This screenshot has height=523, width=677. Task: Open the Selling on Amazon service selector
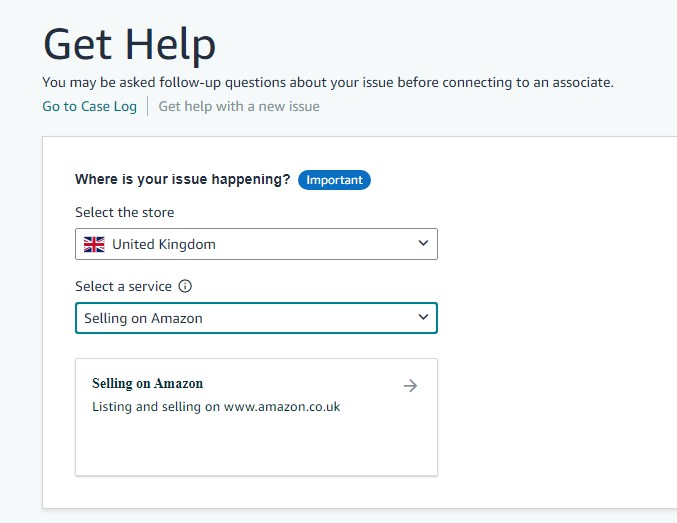[256, 318]
